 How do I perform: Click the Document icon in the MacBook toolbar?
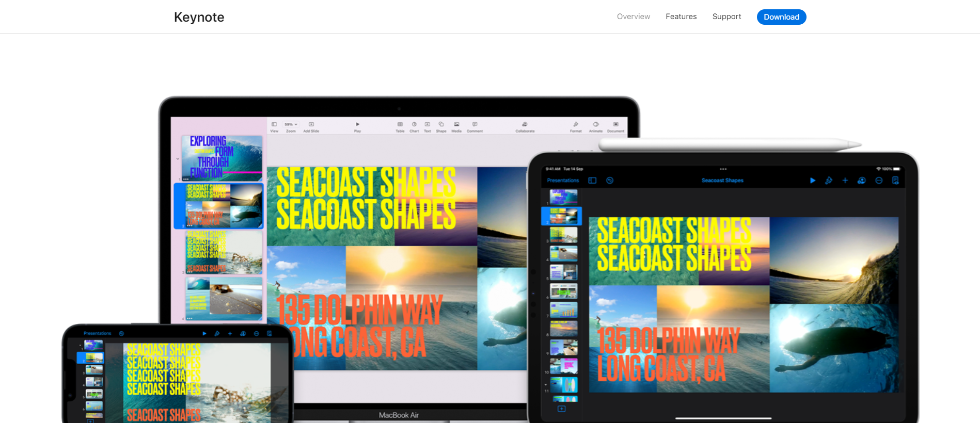click(615, 124)
